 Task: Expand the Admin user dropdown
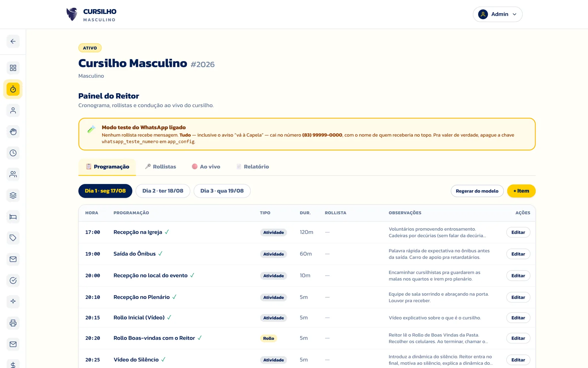click(x=498, y=14)
